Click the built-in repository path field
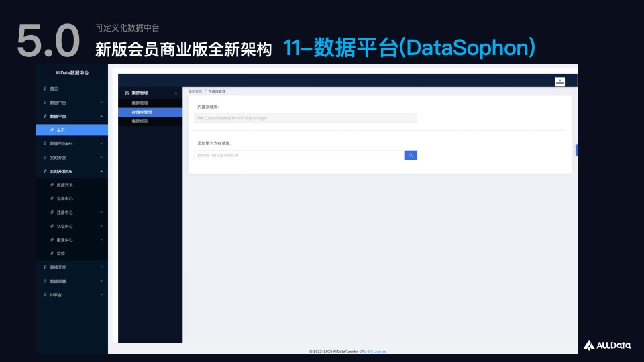The width and height of the screenshot is (644, 362). [x=306, y=118]
